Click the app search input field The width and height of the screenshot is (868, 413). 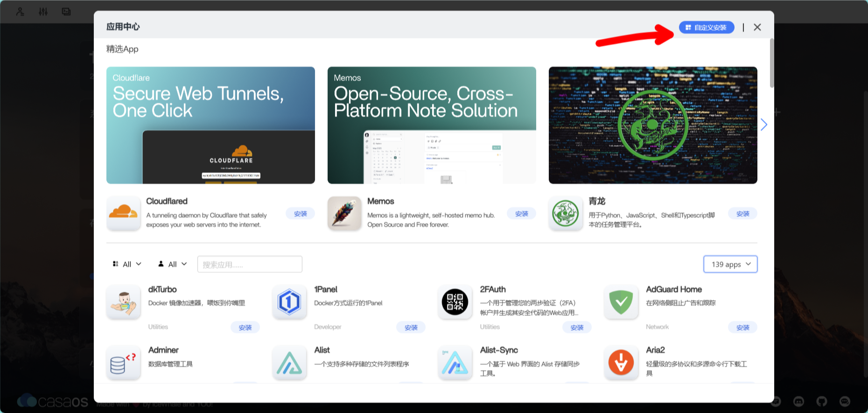[250, 264]
